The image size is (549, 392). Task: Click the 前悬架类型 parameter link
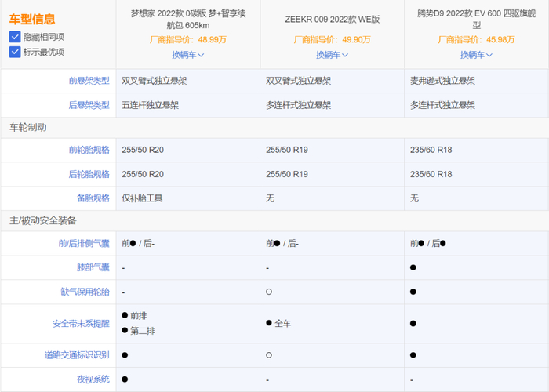click(x=89, y=81)
